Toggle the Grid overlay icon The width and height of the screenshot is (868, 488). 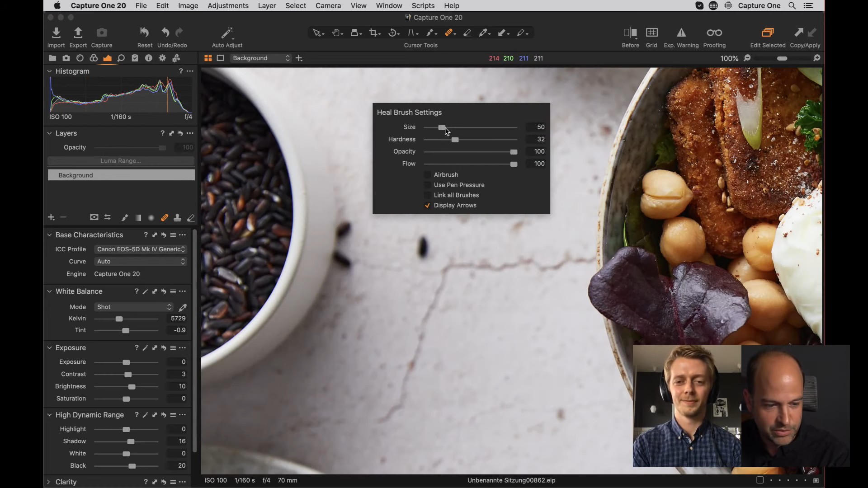point(651,33)
